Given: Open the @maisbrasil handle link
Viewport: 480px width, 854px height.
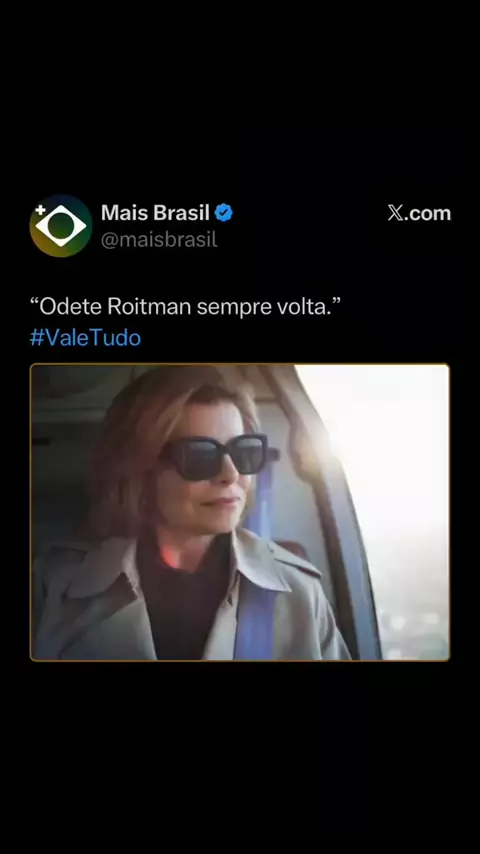Looking at the screenshot, I should pyautogui.click(x=159, y=240).
